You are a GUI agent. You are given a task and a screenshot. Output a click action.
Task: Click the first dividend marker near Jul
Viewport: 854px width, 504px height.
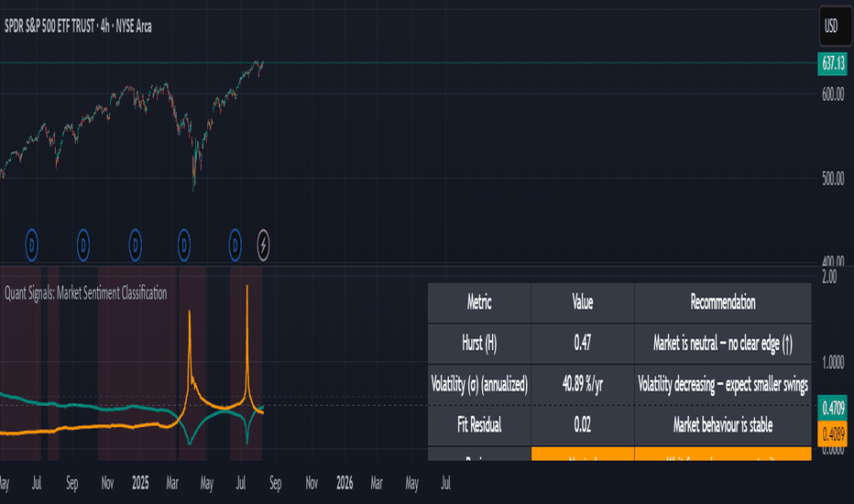(31, 246)
